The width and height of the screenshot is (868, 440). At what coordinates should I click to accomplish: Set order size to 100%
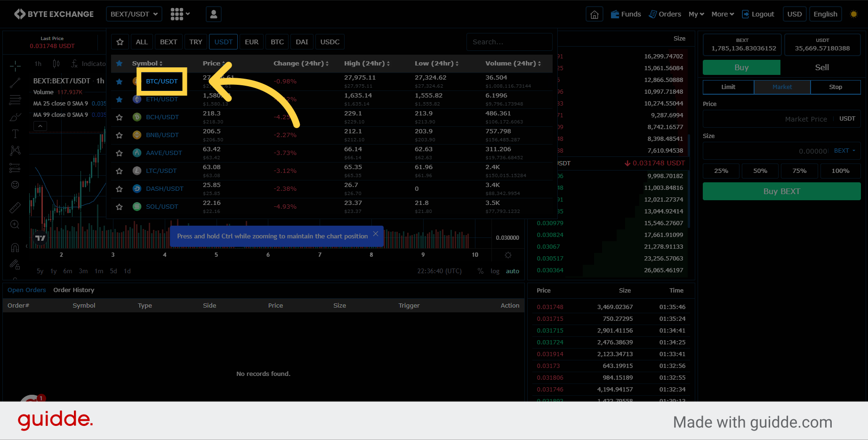coord(840,171)
